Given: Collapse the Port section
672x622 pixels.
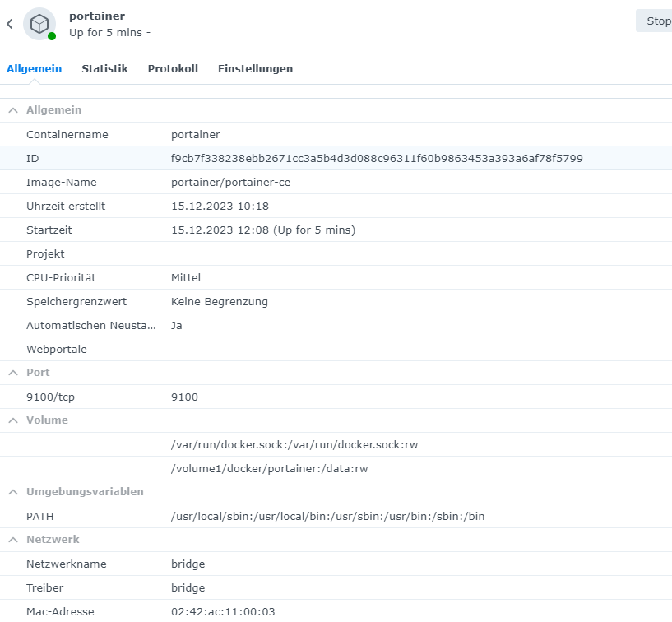Looking at the screenshot, I should pos(13,373).
